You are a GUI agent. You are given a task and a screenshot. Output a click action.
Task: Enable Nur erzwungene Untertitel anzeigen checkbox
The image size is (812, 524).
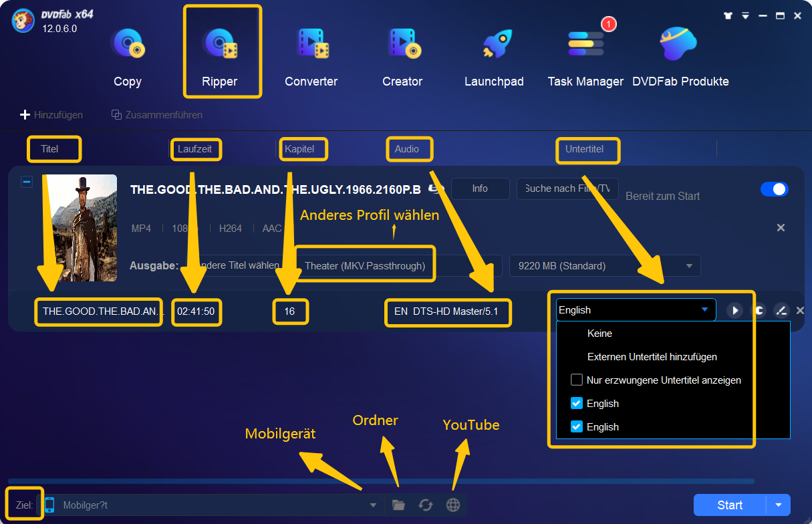[x=577, y=380]
